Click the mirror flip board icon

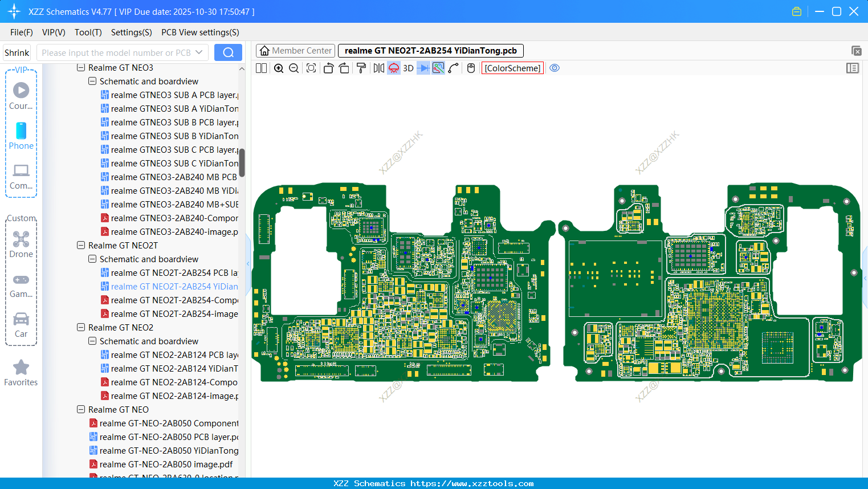click(x=378, y=68)
